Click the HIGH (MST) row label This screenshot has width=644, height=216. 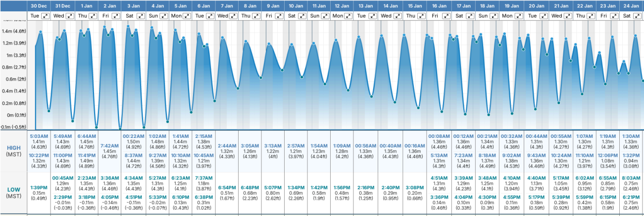click(x=13, y=151)
